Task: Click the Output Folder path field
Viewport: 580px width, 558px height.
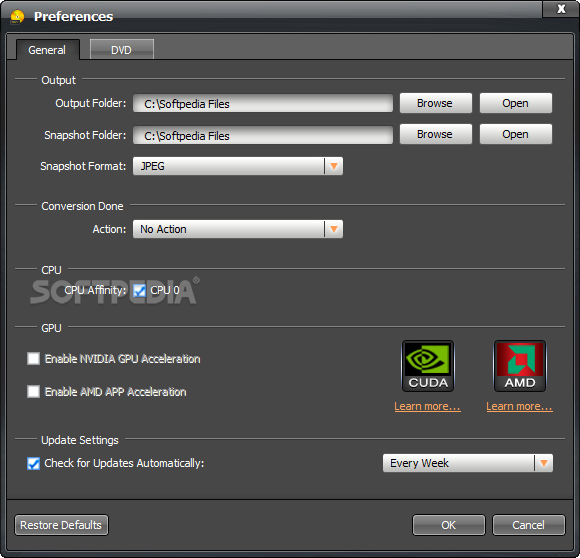Action: (263, 104)
